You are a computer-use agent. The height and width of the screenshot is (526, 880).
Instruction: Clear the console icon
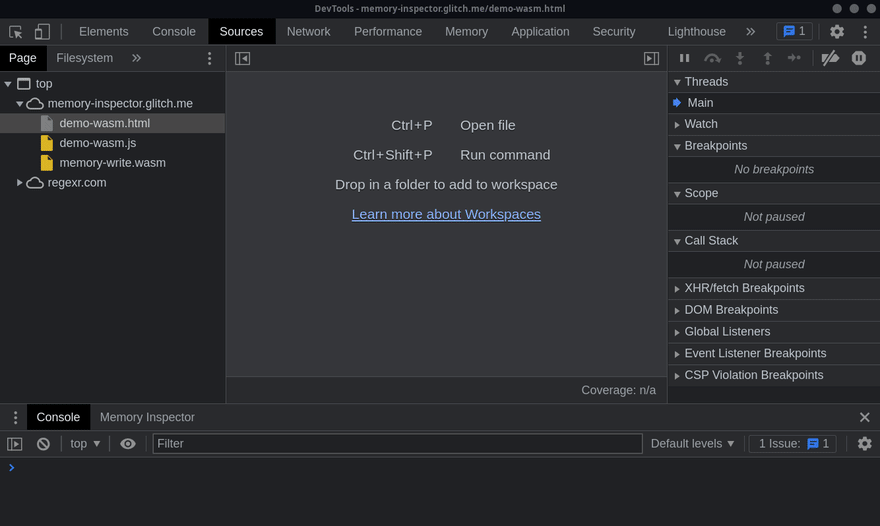tap(43, 444)
